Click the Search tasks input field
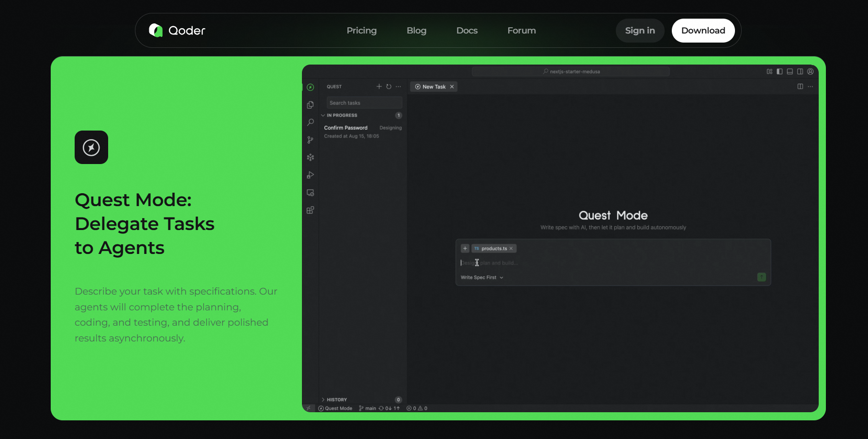This screenshot has width=868, height=439. click(364, 103)
